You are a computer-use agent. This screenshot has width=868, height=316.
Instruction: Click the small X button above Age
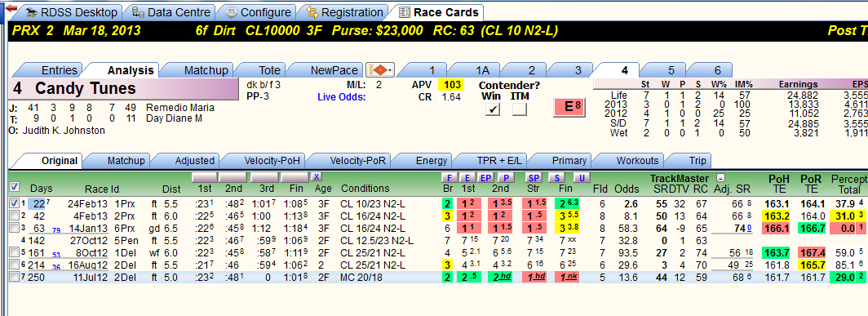(x=316, y=177)
